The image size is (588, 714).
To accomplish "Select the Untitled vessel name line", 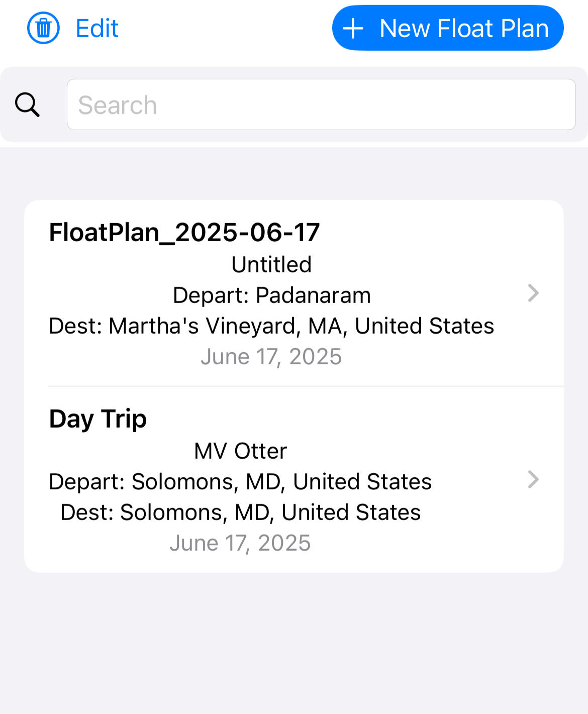I will pos(271,265).
